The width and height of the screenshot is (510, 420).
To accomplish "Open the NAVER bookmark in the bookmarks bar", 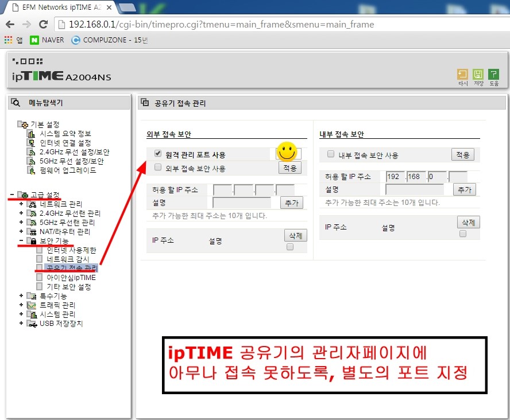I will pos(47,40).
